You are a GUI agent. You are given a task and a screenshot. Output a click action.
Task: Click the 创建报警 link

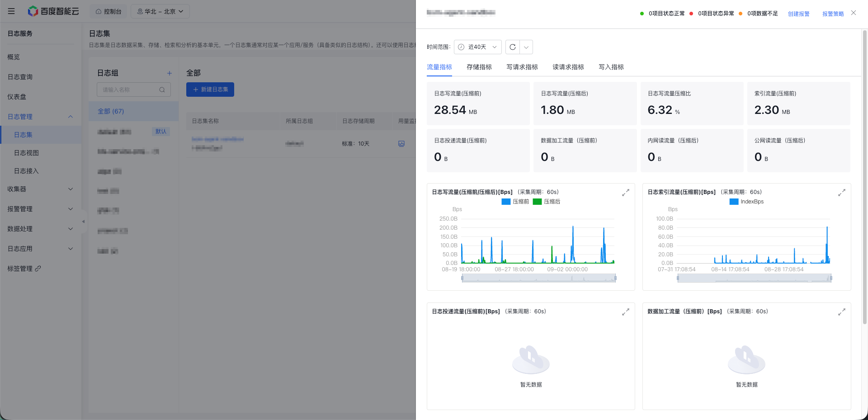[799, 14]
